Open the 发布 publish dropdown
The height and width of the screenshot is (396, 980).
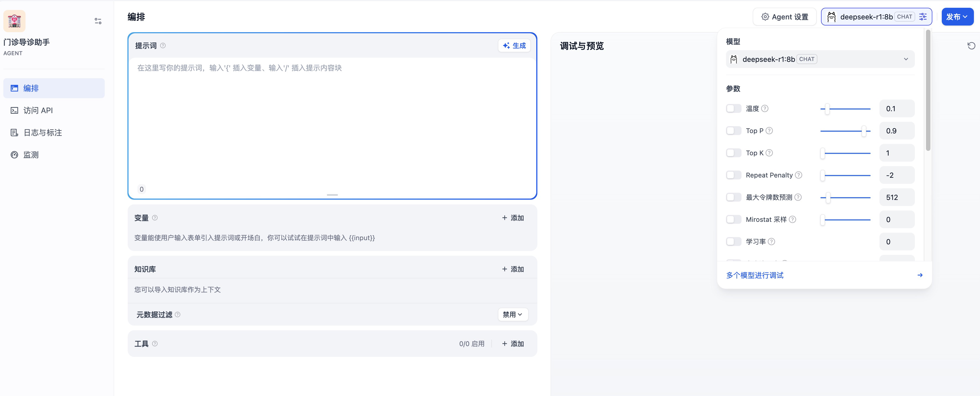click(957, 17)
